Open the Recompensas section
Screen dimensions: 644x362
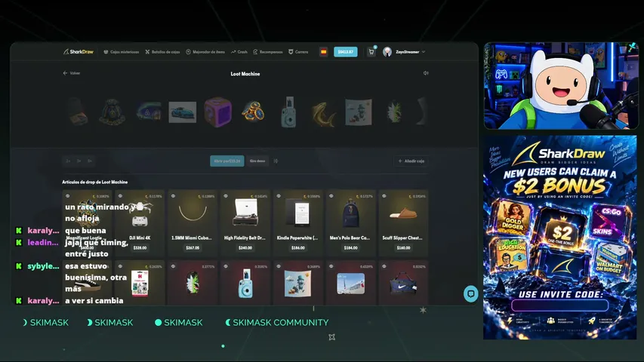(268, 52)
